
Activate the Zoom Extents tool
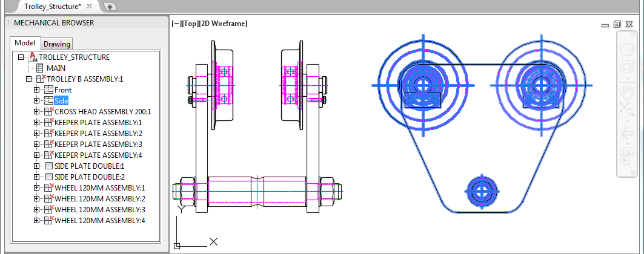pyautogui.click(x=627, y=109)
